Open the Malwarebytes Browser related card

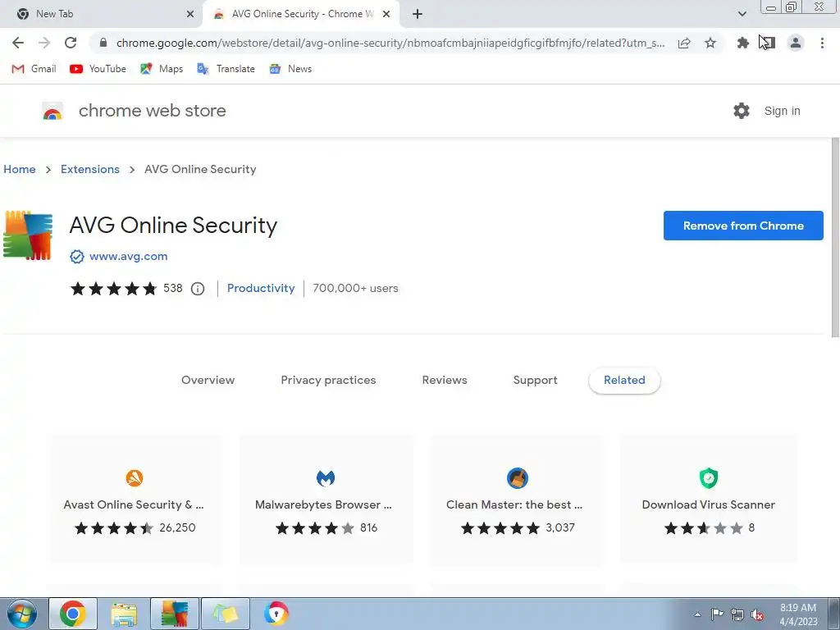pos(326,499)
